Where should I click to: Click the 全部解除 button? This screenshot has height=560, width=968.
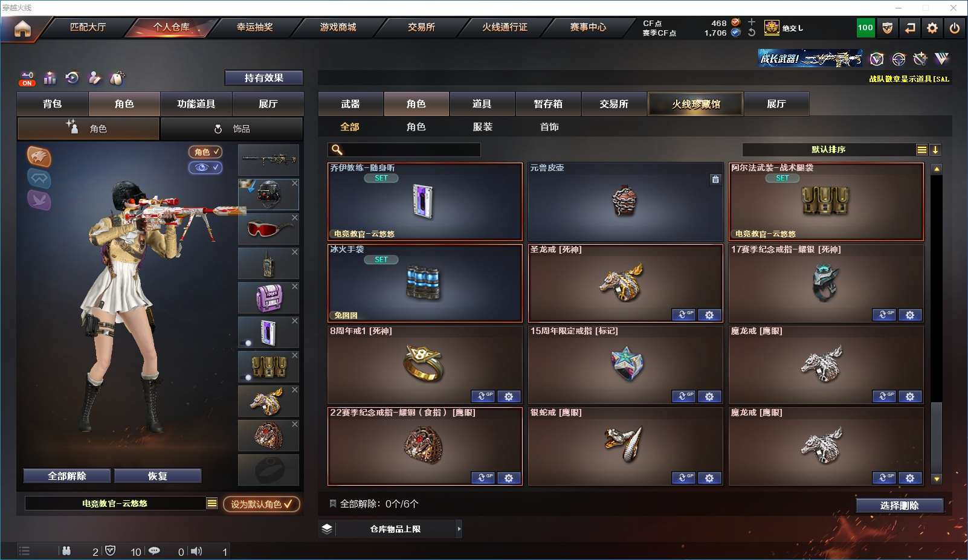coord(67,476)
